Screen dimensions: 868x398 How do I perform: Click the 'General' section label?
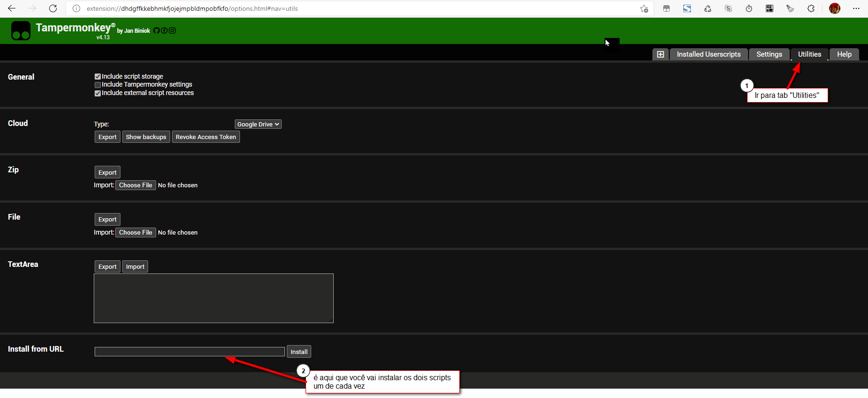point(21,77)
